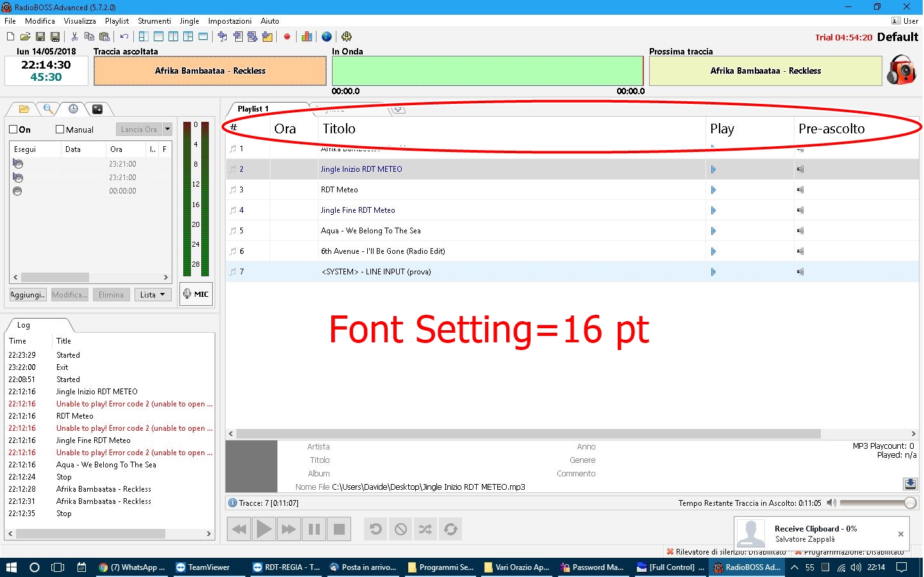This screenshot has height=577, width=924.
Task: Undo last action with arrow icon
Action: (x=124, y=37)
